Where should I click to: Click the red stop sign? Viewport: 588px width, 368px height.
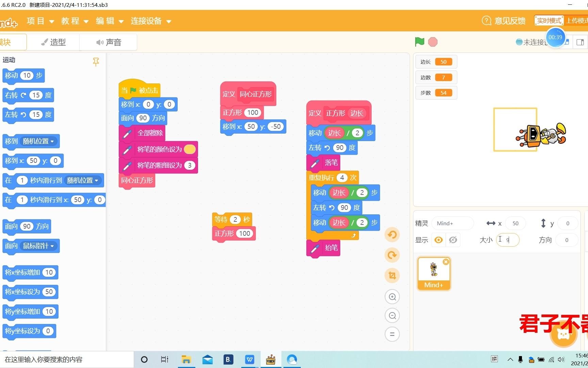point(432,42)
